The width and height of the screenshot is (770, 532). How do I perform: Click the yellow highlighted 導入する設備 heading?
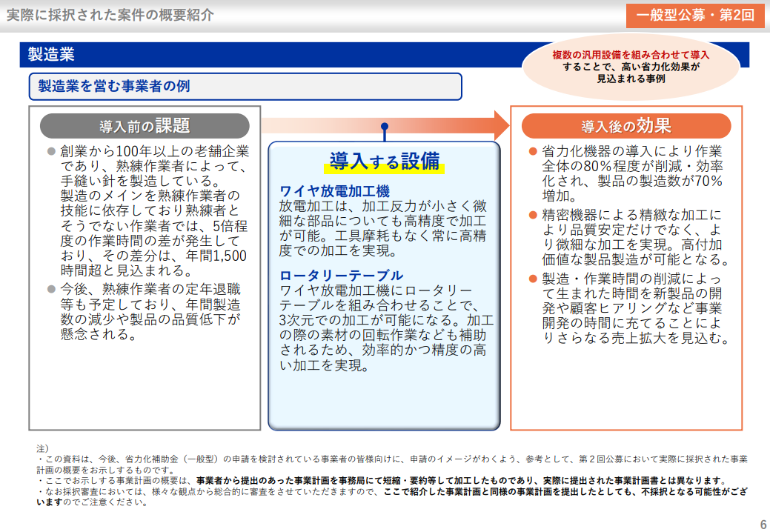[384, 162]
